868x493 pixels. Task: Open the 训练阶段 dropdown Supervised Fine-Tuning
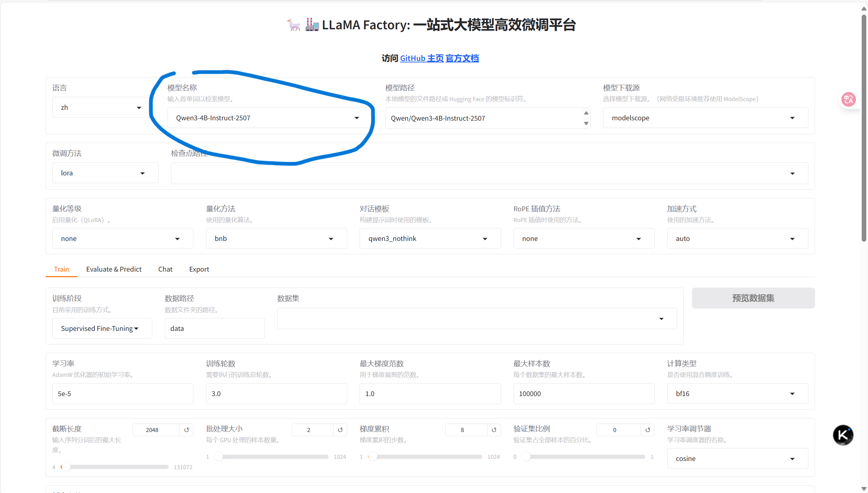pos(102,328)
